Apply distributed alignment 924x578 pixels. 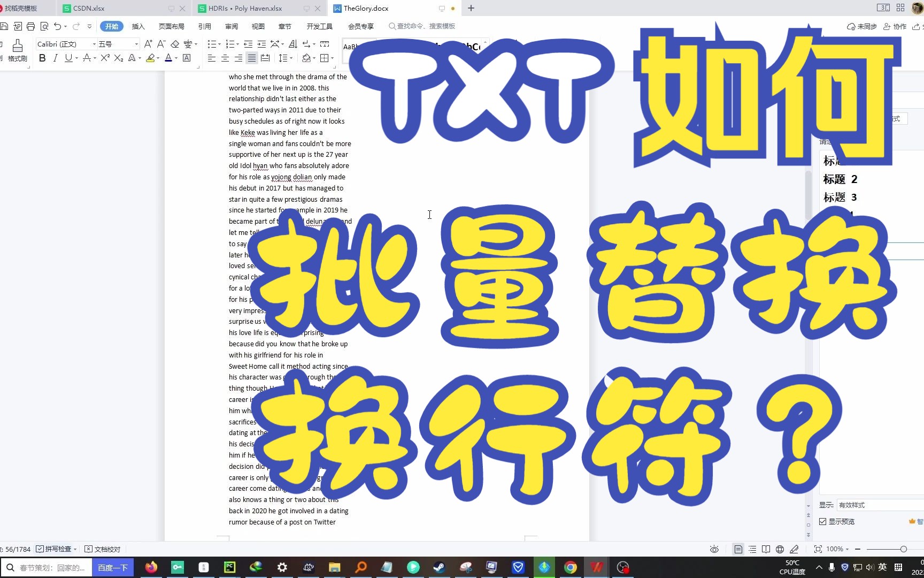tap(265, 58)
